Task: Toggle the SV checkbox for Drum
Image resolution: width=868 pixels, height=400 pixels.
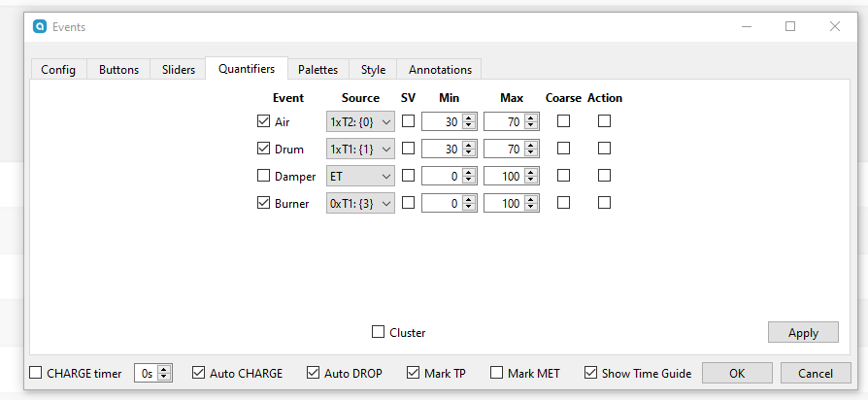Action: 408,149
